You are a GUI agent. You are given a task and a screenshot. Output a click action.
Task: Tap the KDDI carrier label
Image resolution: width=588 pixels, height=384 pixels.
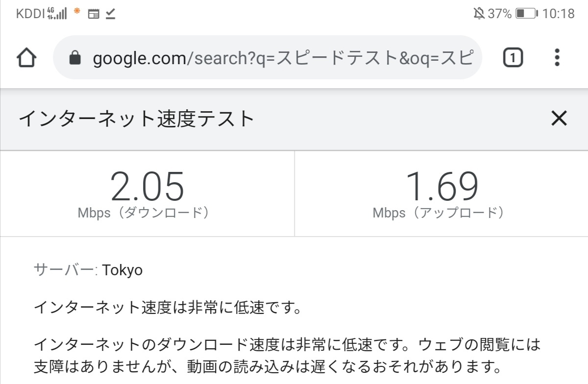[30, 14]
